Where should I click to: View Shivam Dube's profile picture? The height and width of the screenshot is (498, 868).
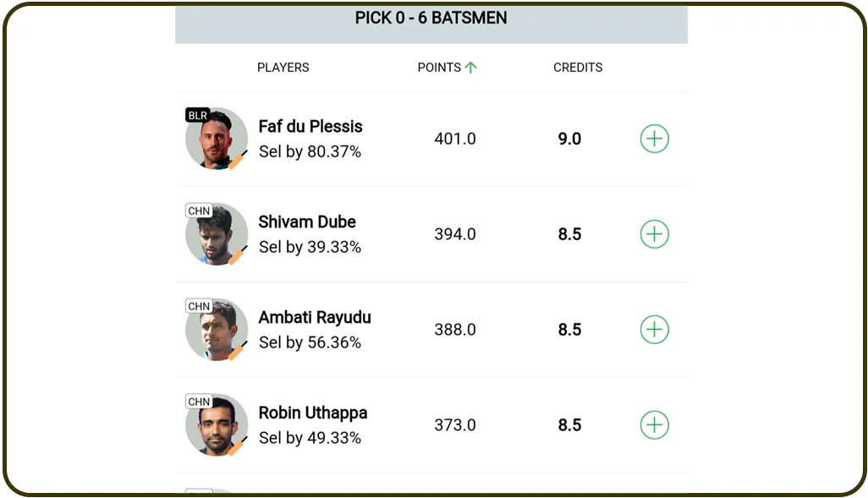coord(217,235)
